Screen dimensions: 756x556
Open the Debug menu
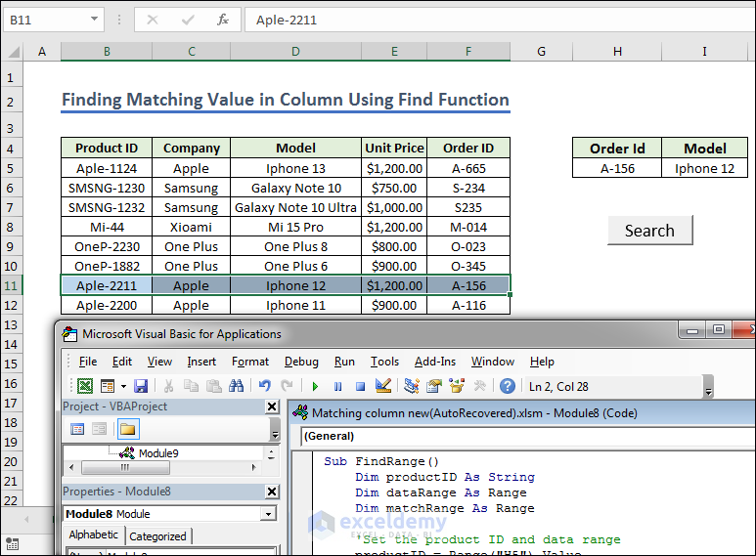click(x=301, y=362)
